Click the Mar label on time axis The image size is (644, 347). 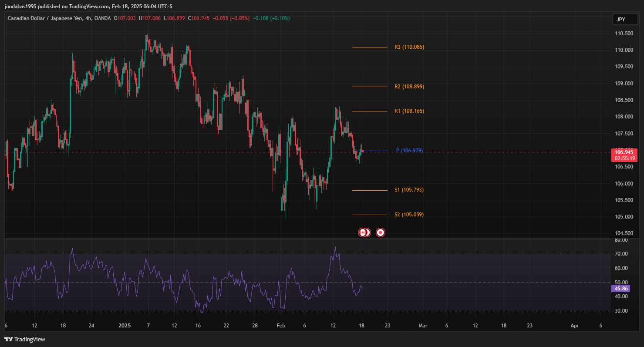point(421,326)
